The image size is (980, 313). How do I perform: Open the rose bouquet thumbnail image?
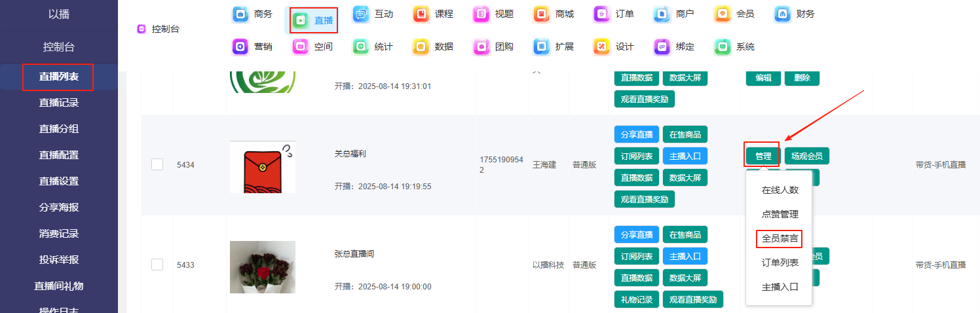point(262,267)
